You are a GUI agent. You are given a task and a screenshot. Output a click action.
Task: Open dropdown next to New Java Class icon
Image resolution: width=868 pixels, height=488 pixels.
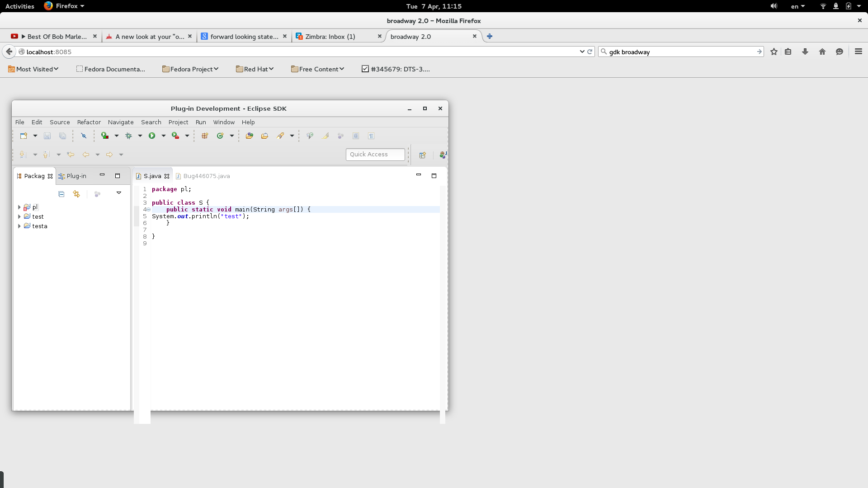point(231,136)
